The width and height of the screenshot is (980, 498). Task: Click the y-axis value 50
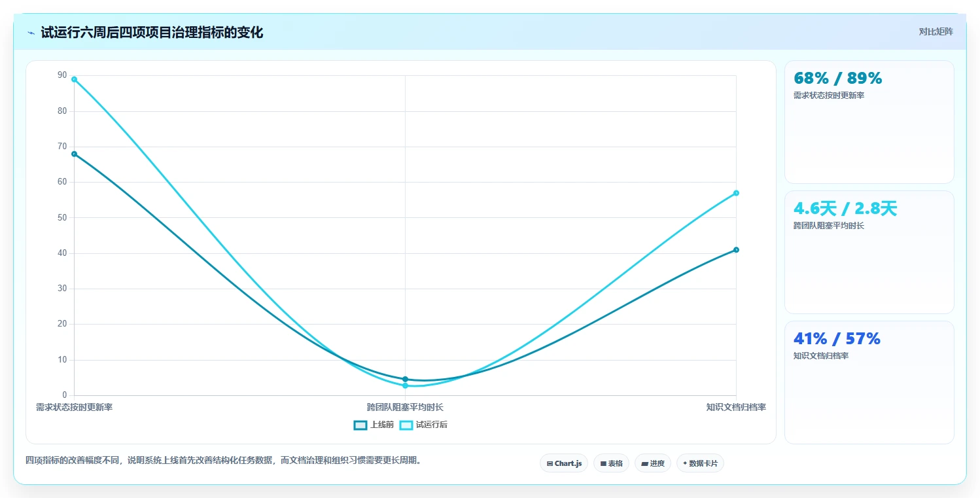tap(62, 217)
